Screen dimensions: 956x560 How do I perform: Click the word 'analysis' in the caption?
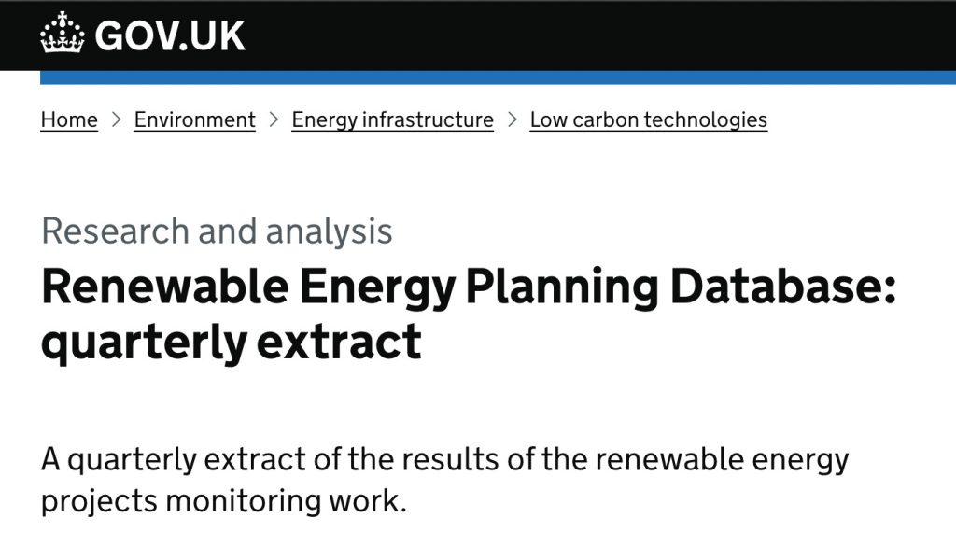tap(329, 232)
